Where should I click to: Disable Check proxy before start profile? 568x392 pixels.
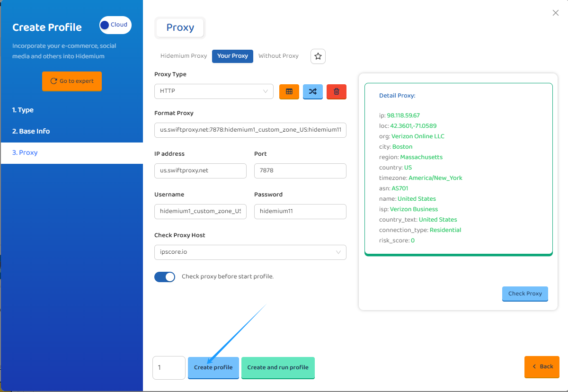(x=165, y=277)
